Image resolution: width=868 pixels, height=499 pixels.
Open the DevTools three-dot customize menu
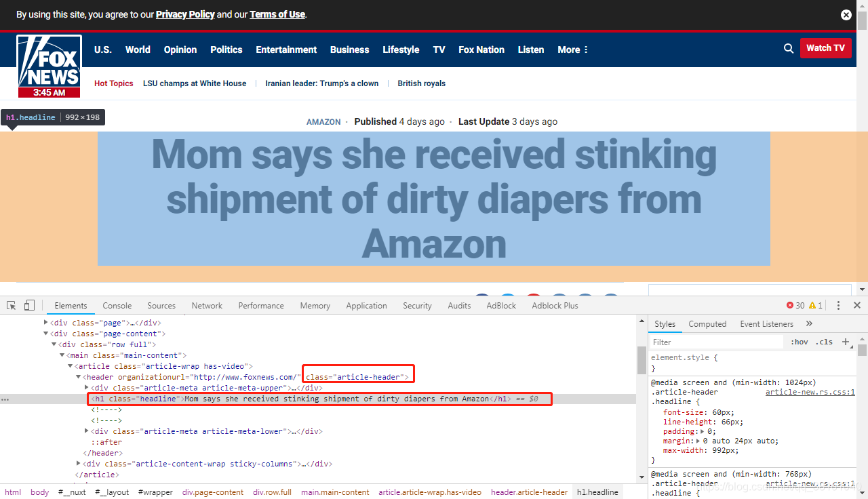click(838, 305)
